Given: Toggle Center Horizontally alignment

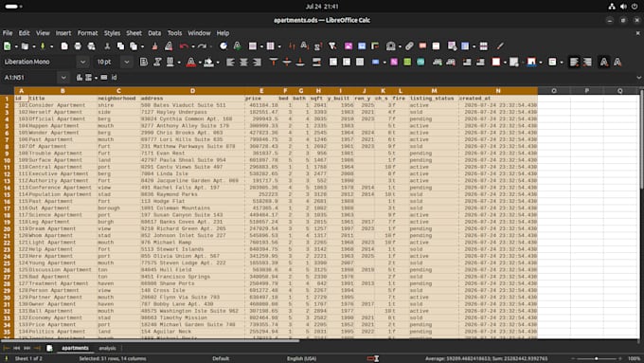Looking at the screenshot, I should click(243, 62).
